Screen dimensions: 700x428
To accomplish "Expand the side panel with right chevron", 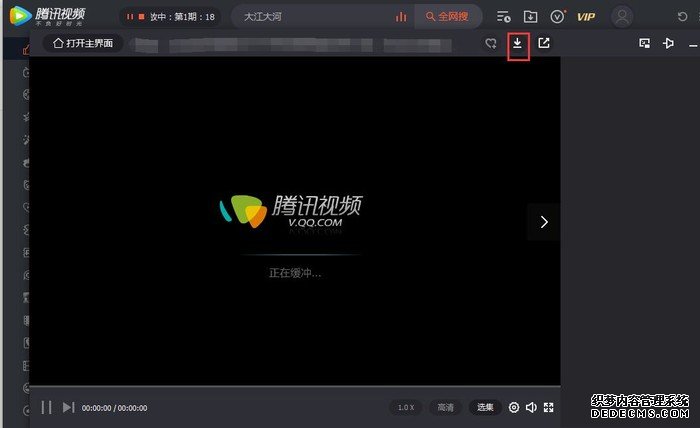I will click(544, 222).
